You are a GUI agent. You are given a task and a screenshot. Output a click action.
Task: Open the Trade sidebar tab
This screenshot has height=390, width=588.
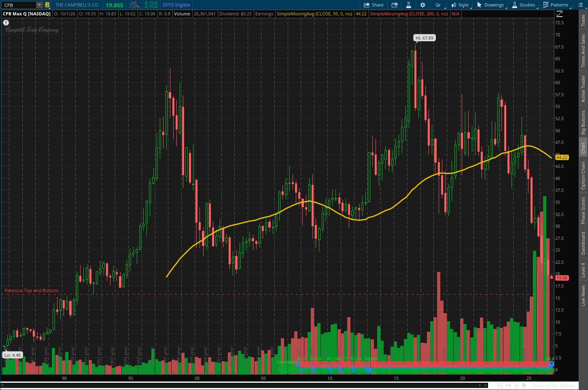[583, 20]
